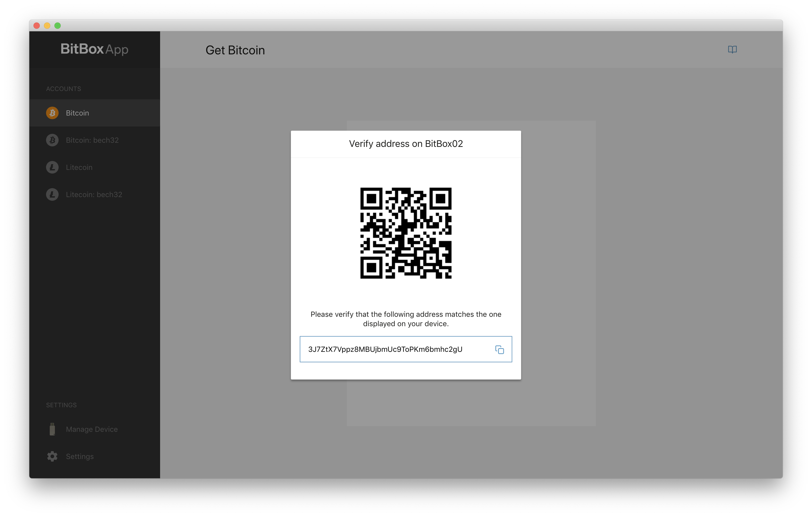Select the Bitcoin account

click(x=94, y=113)
